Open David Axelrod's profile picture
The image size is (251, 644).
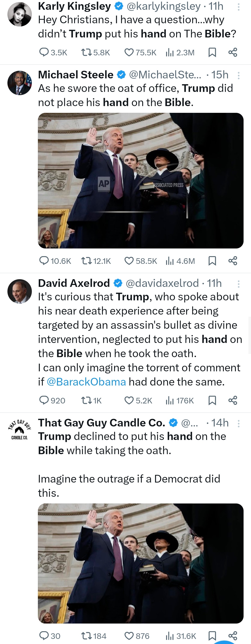pyautogui.click(x=20, y=291)
